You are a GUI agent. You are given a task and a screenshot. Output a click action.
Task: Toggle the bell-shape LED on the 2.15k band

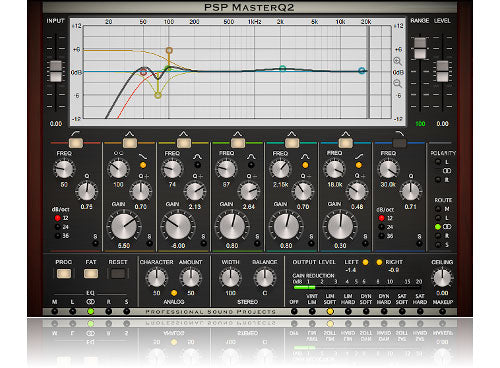click(x=305, y=165)
